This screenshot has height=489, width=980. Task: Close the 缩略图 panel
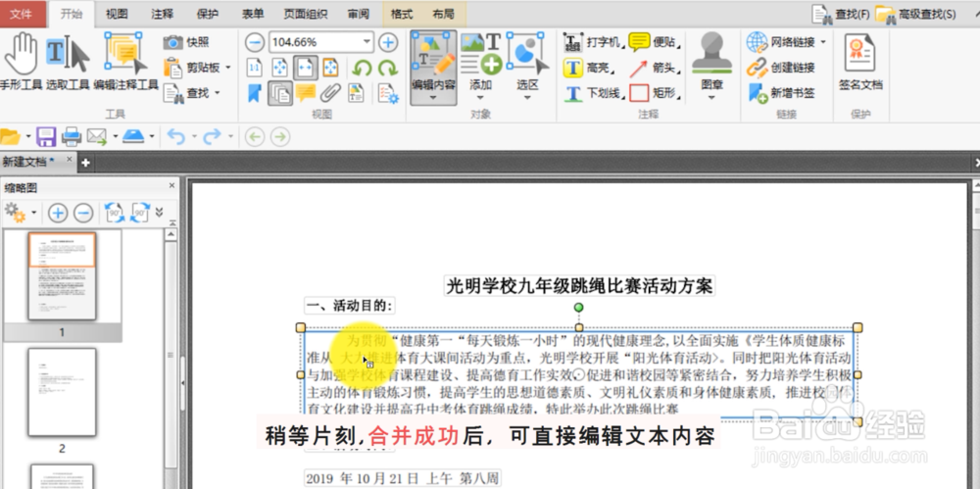tap(171, 186)
